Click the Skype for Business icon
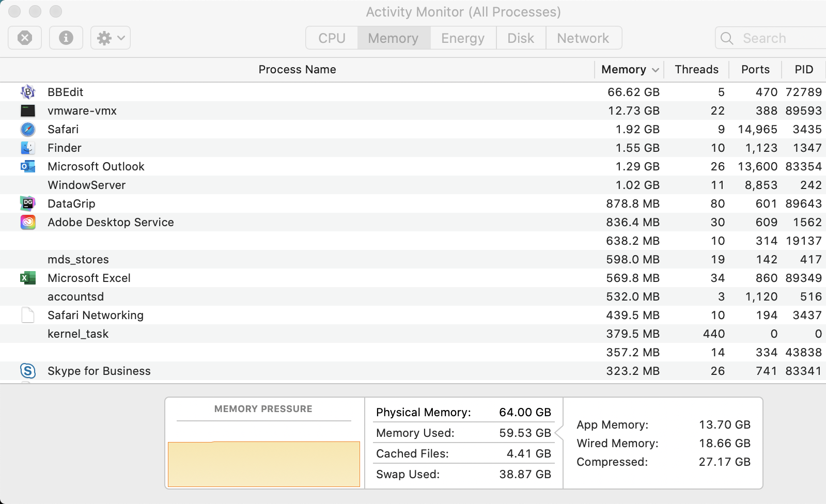The height and width of the screenshot is (504, 826). [x=28, y=371]
